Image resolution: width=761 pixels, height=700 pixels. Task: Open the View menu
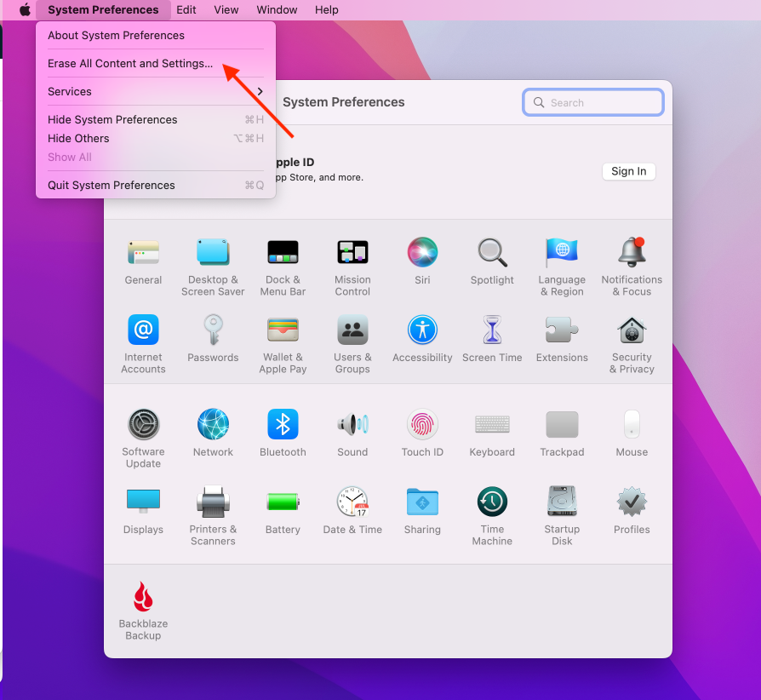point(226,9)
